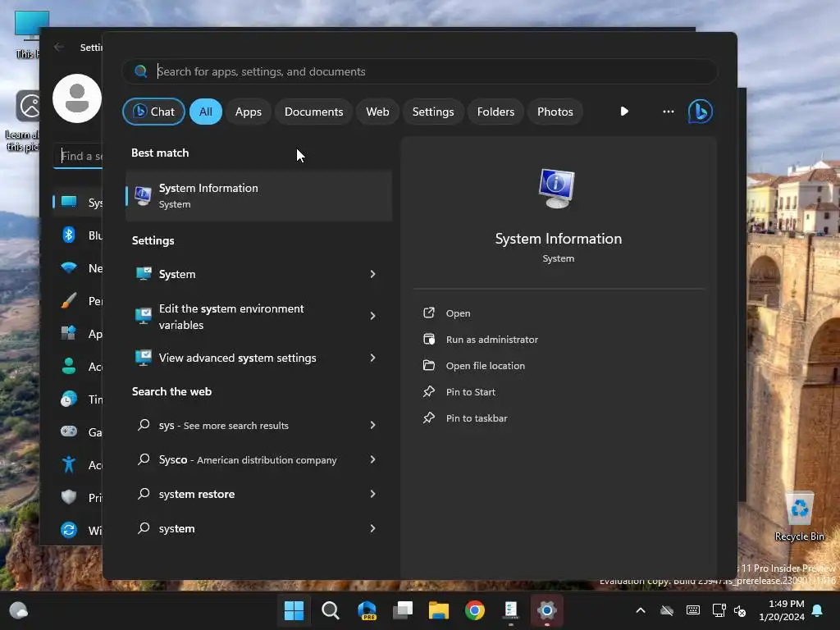Image resolution: width=840 pixels, height=630 pixels.
Task: Expand the system suggestion chevron
Action: click(373, 528)
